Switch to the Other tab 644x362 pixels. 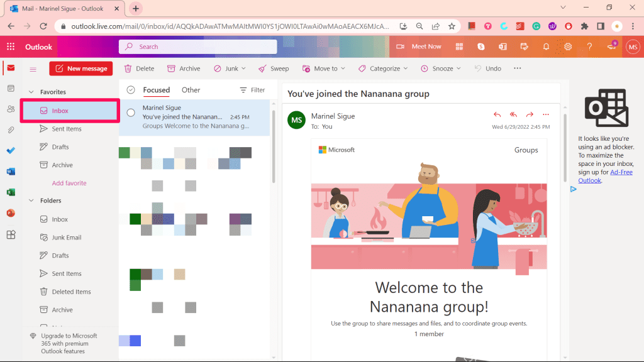click(191, 90)
